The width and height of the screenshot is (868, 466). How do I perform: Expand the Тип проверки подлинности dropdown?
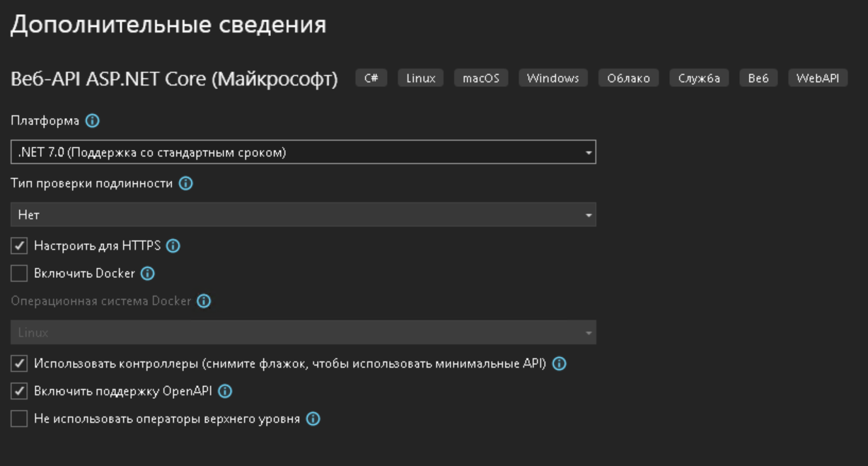303,215
